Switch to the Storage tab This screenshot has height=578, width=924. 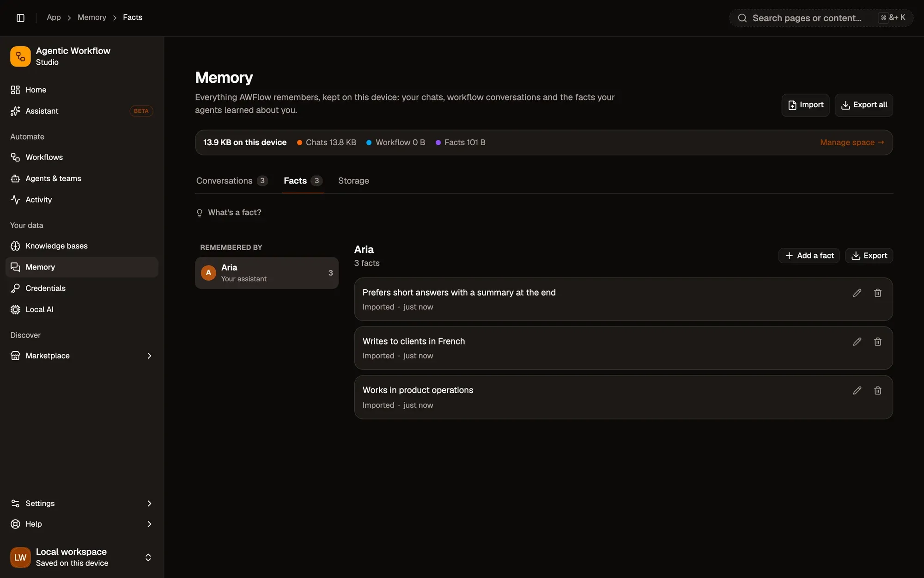coord(353,181)
